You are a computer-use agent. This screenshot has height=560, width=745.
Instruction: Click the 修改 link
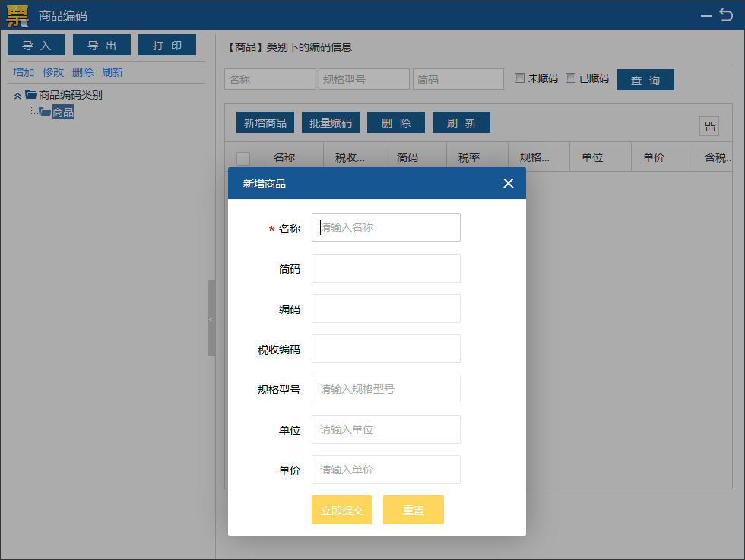pos(52,72)
